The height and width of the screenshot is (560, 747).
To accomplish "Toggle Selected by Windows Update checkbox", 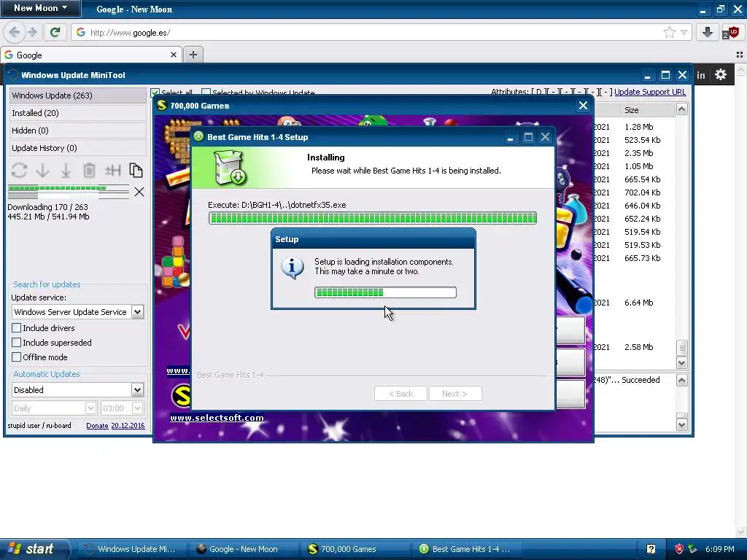I will [x=206, y=93].
